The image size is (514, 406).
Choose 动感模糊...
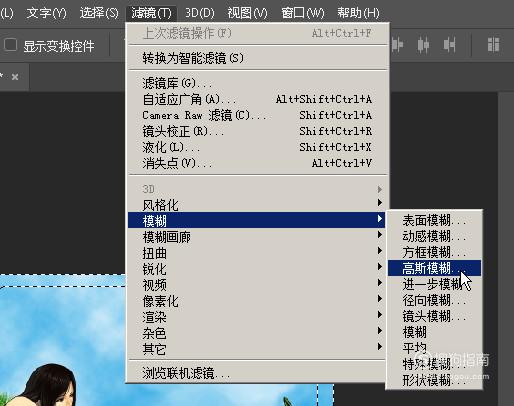pyautogui.click(x=434, y=236)
